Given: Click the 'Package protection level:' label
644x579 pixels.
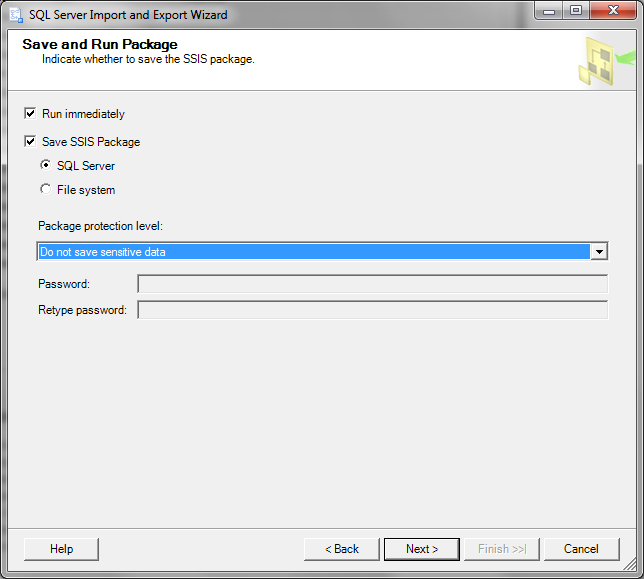Looking at the screenshot, I should (100, 226).
